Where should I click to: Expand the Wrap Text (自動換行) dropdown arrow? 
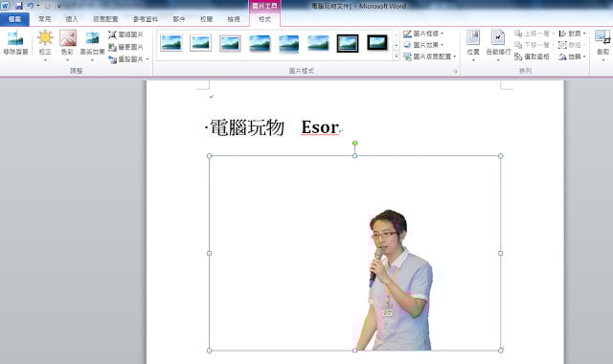pyautogui.click(x=498, y=60)
